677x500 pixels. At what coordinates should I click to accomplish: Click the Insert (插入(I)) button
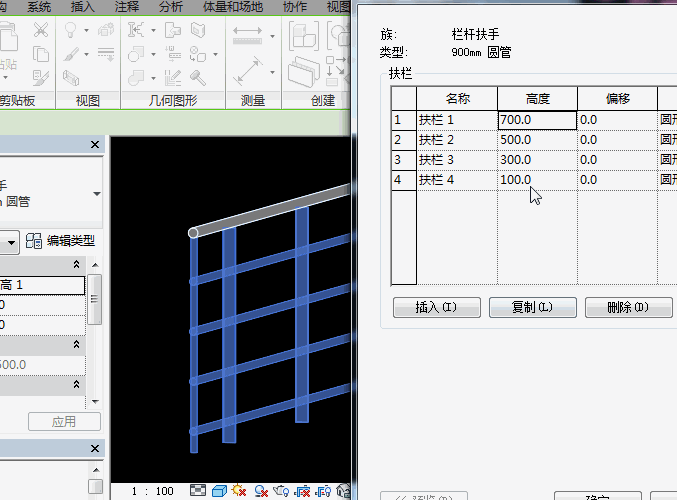(x=436, y=307)
